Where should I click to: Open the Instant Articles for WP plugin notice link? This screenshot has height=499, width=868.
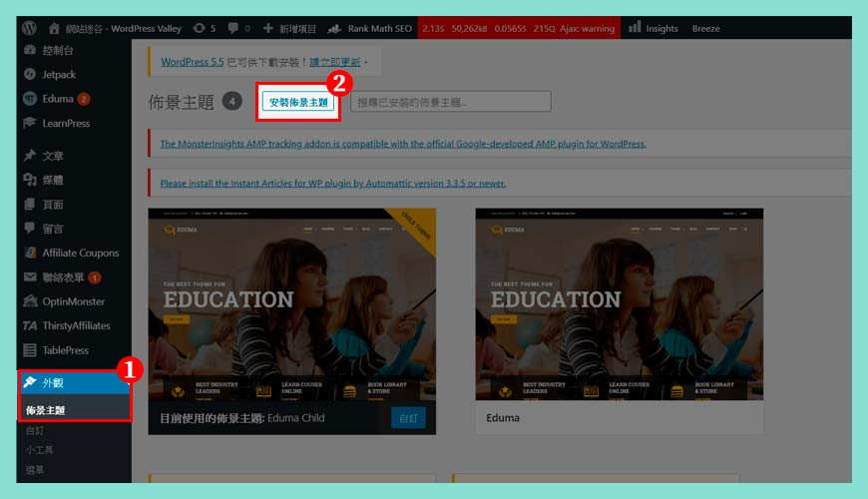click(332, 183)
